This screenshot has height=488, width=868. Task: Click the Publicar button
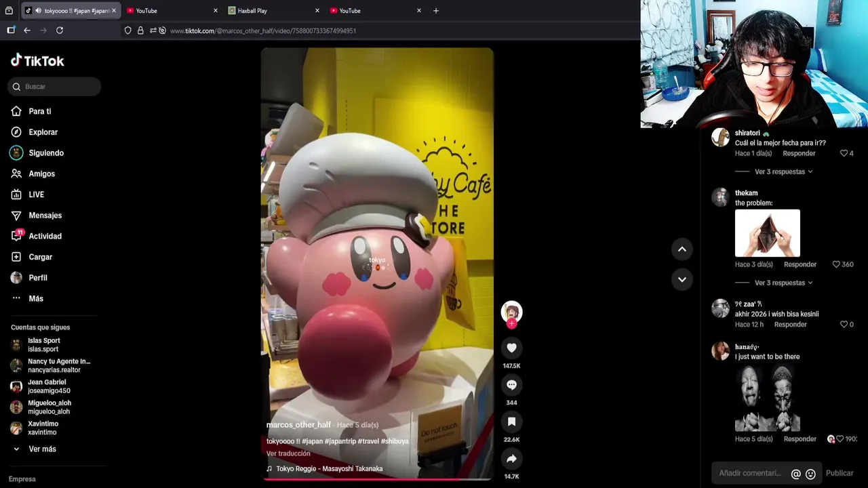pos(840,473)
